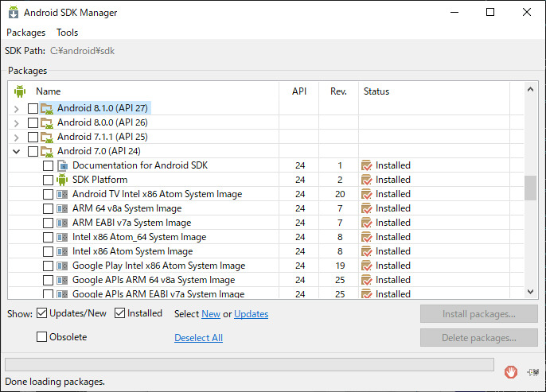This screenshot has width=546, height=392.
Task: Click the Deselect All link
Action: [x=198, y=338]
